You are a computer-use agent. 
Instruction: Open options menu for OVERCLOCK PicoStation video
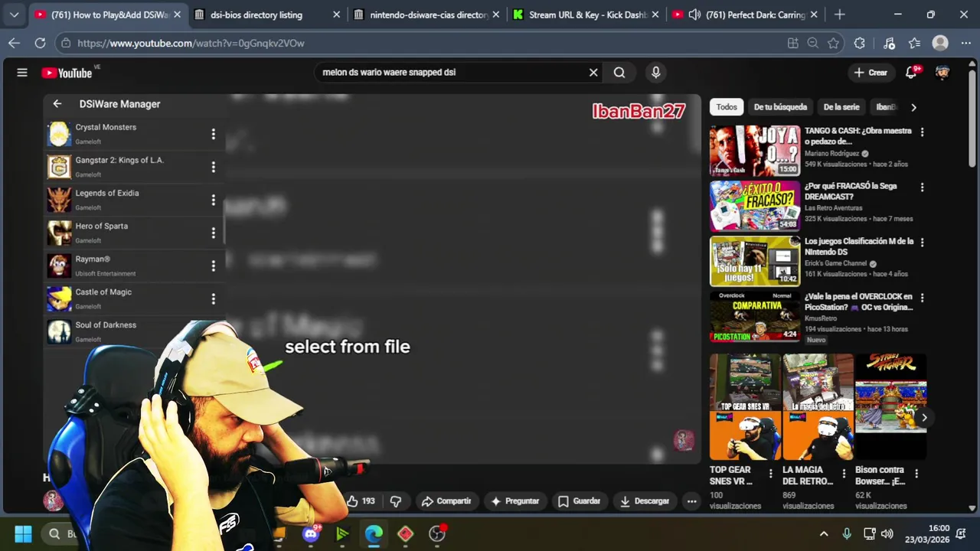[922, 298]
